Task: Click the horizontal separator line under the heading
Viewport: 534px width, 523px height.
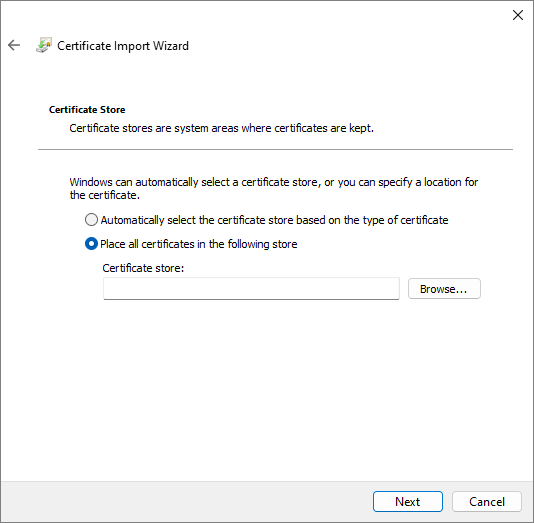Action: [x=275, y=149]
